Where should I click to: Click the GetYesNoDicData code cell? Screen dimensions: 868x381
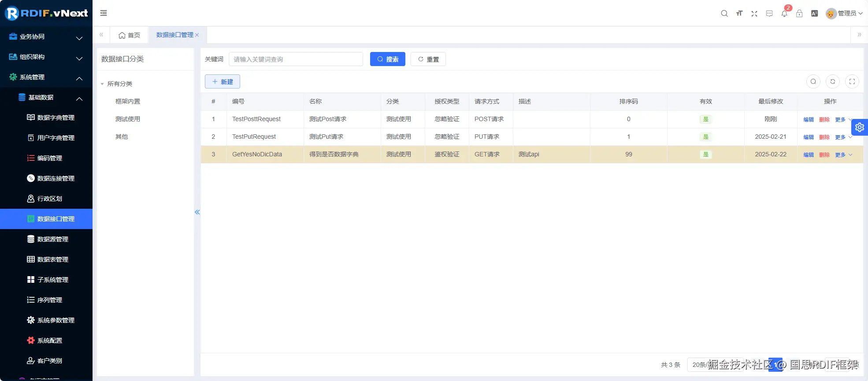pyautogui.click(x=265, y=154)
